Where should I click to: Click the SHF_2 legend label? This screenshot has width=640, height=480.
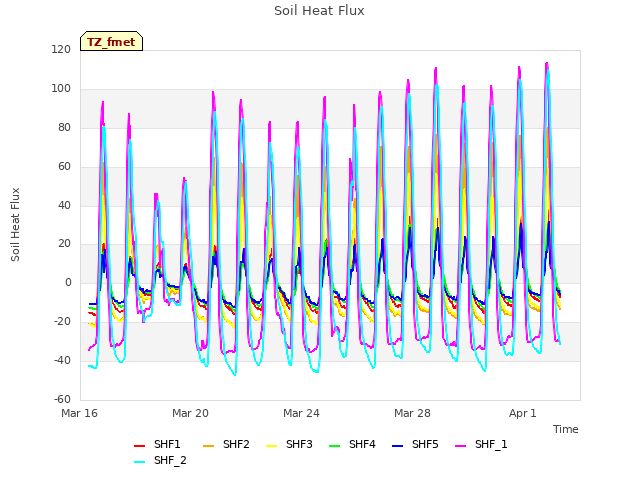click(x=170, y=460)
